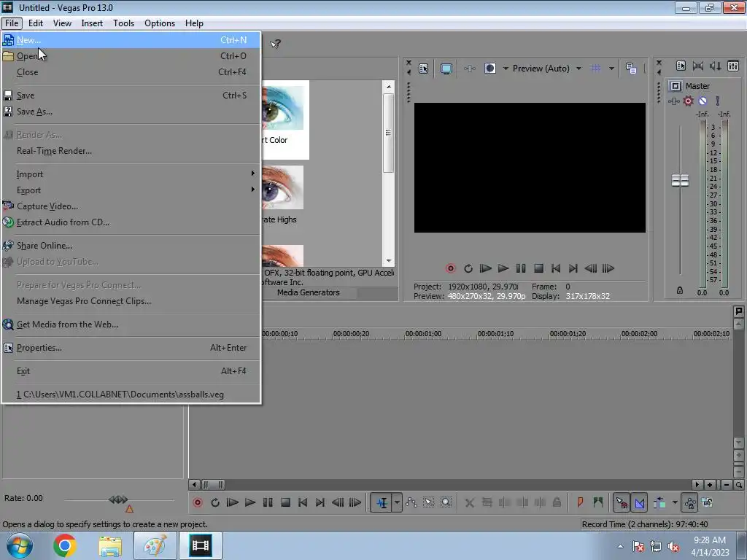Click Stop in the bottom timeline transport bar
747x560 pixels.
(285, 502)
